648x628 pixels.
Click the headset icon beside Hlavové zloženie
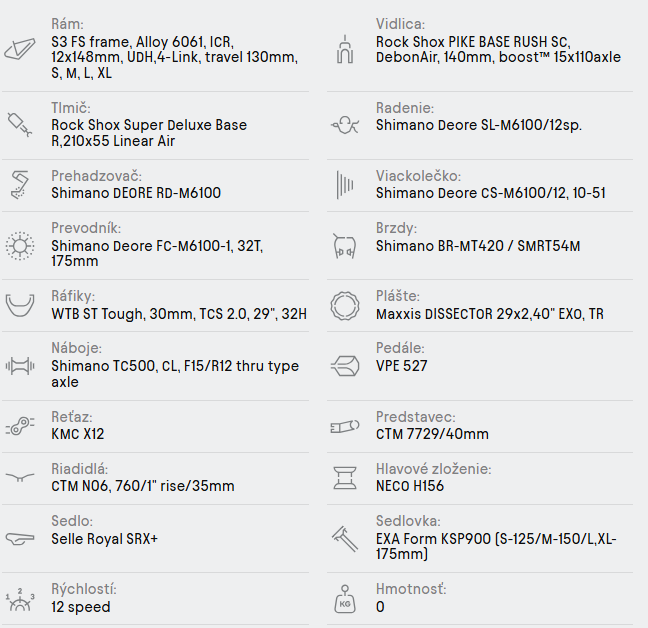(344, 477)
